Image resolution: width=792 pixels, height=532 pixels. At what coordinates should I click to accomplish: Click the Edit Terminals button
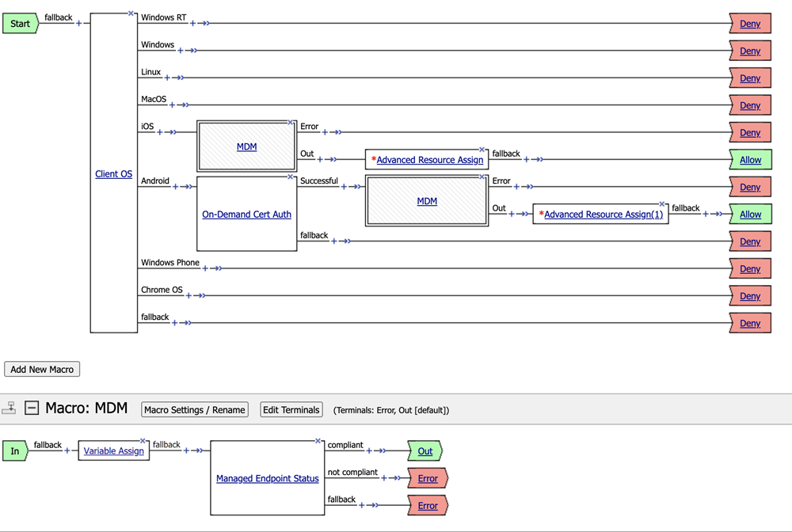(291, 410)
